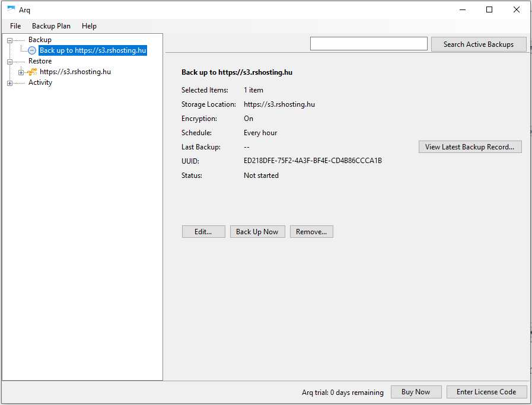Click the Edit... button
The image size is (532, 405).
click(x=203, y=232)
